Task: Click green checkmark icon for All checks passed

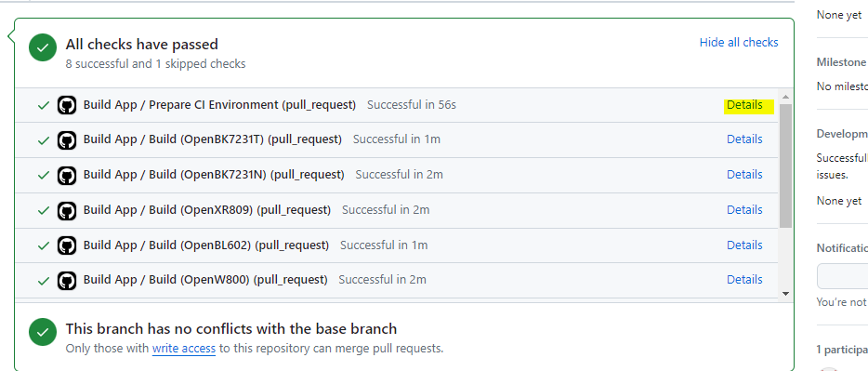Action: 43,47
